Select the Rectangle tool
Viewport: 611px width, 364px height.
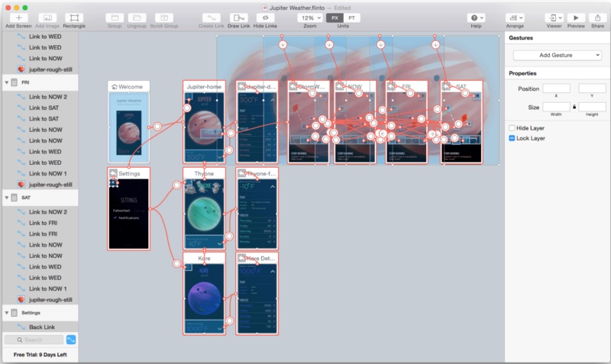coord(74,17)
